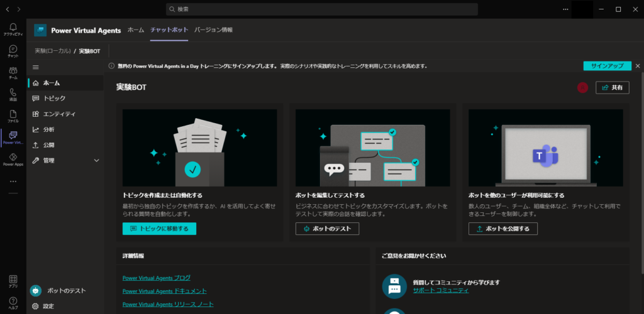Click the 実験BOT breadcrumb text

coord(89,51)
